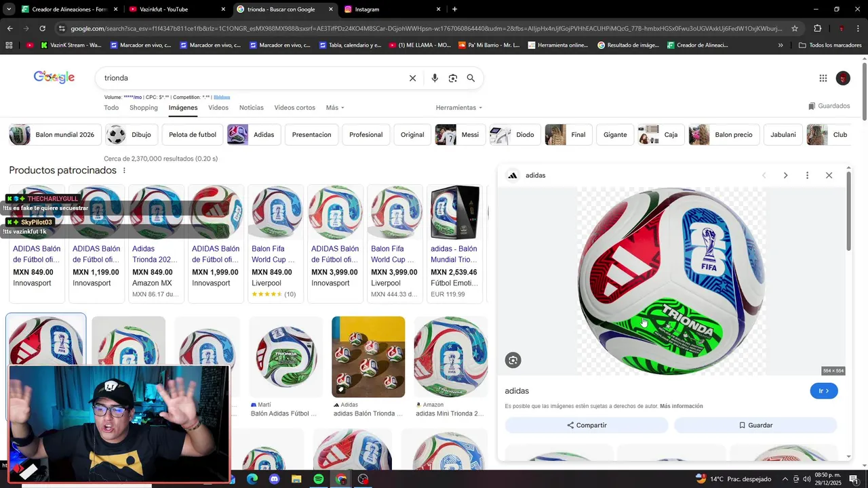Open the adidas Balón Trionda six-balls thumbnail

tap(368, 357)
